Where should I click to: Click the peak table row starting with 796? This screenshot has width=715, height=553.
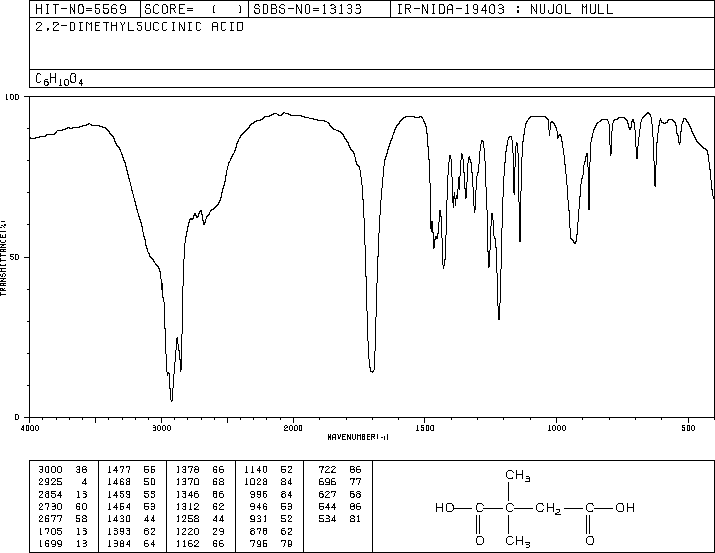(272, 543)
